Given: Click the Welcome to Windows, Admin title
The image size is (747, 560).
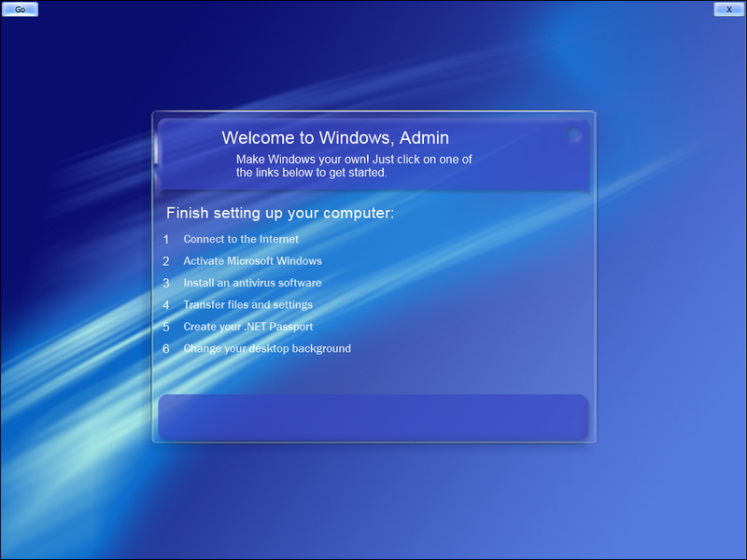Looking at the screenshot, I should (x=335, y=137).
